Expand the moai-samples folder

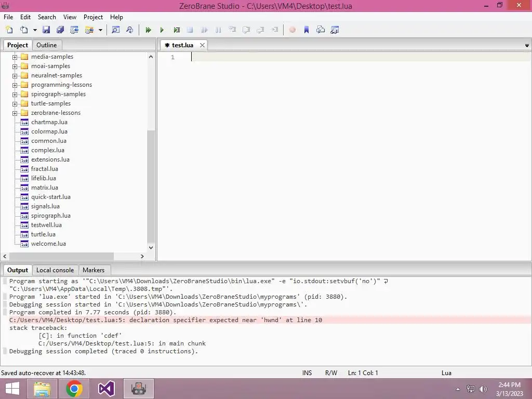coord(15,66)
